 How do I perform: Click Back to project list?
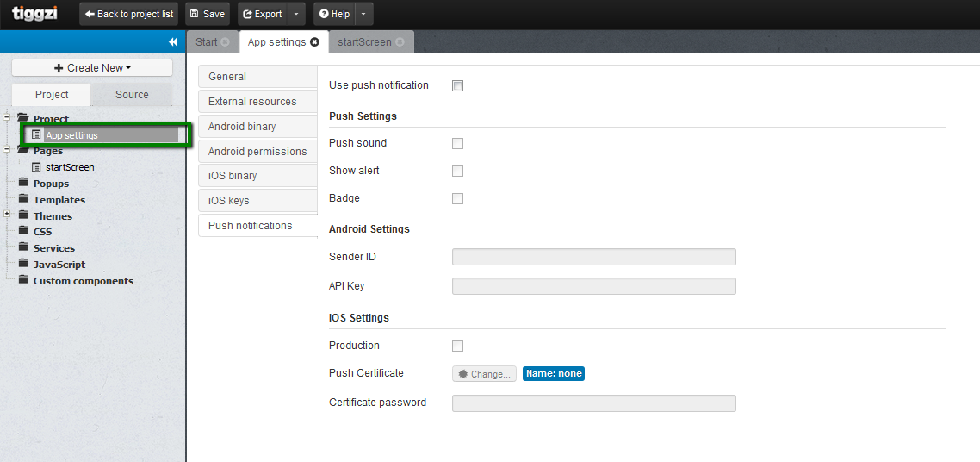click(129, 14)
